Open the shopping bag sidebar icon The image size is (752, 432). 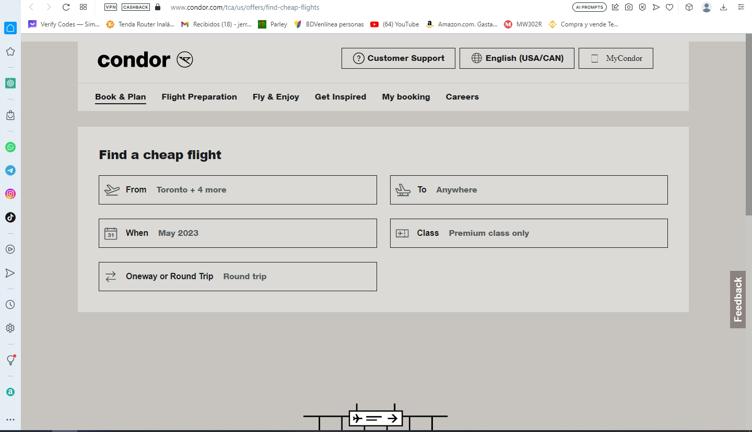click(x=10, y=115)
